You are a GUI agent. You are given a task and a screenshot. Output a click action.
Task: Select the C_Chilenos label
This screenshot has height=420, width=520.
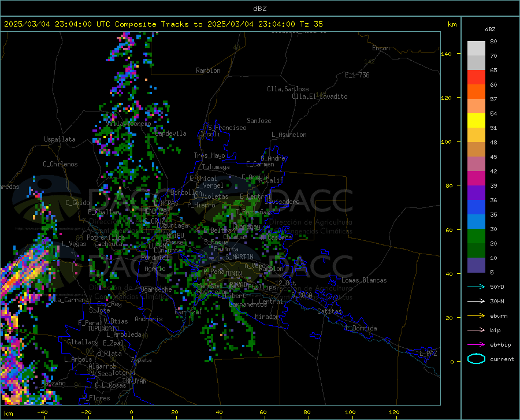pos(60,164)
